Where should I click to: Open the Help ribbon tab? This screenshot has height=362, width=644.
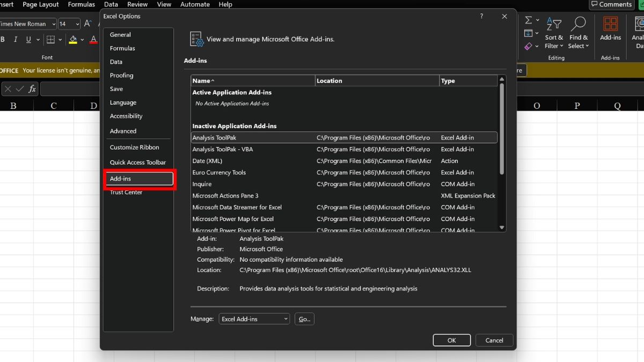tap(225, 4)
